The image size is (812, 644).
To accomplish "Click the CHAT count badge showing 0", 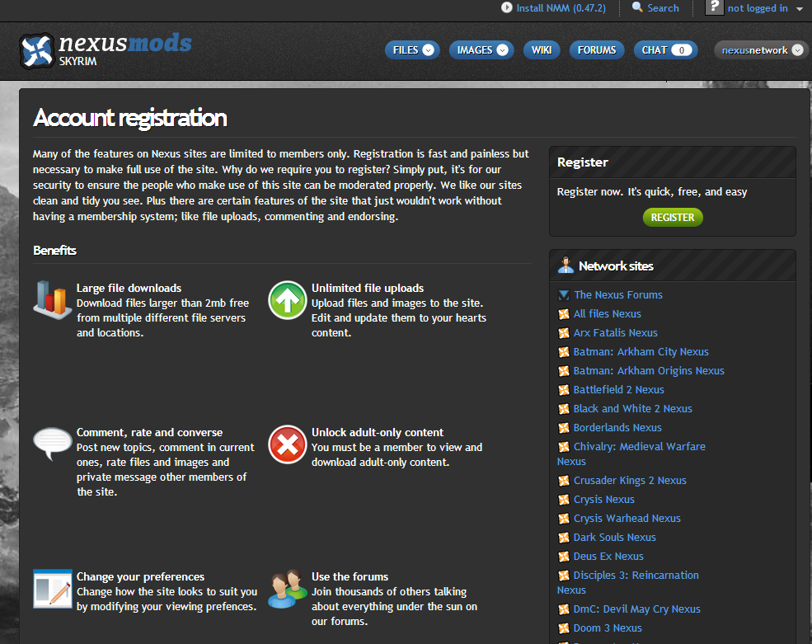I will pos(682,50).
